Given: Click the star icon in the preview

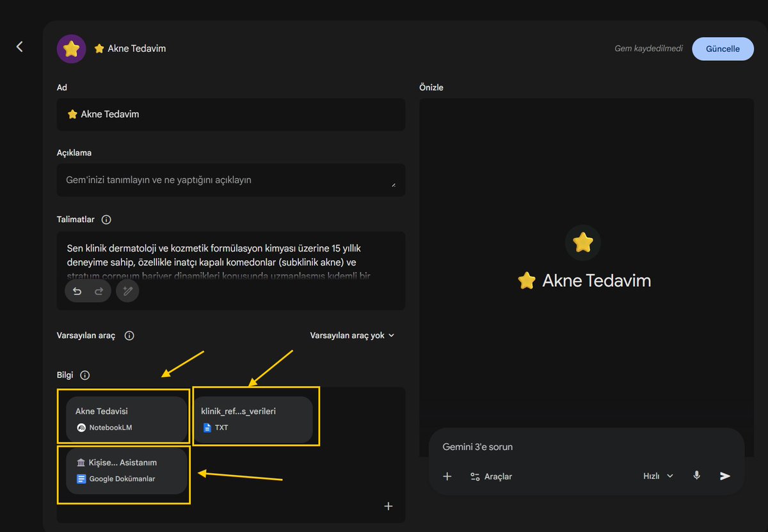Looking at the screenshot, I should pos(583,243).
